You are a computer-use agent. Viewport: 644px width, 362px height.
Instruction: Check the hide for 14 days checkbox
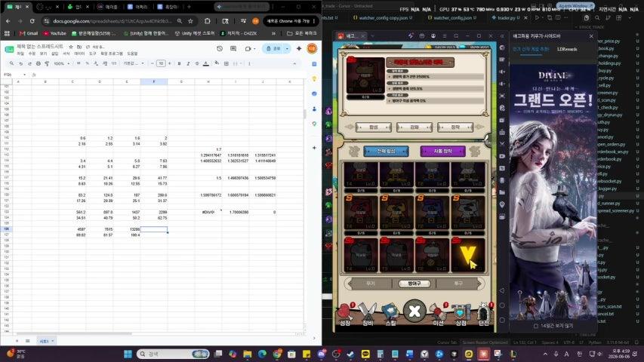(x=535, y=326)
